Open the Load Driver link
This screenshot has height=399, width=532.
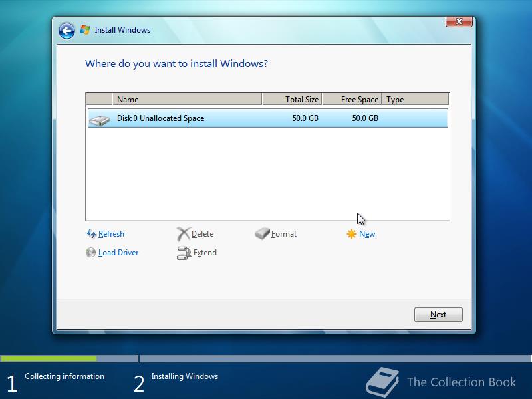[x=118, y=253]
